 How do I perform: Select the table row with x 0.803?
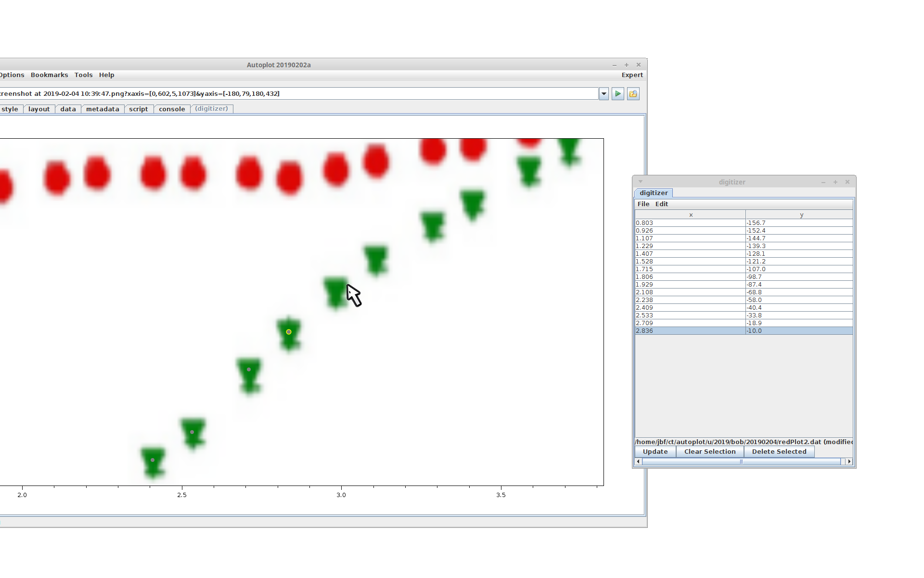[x=744, y=223]
